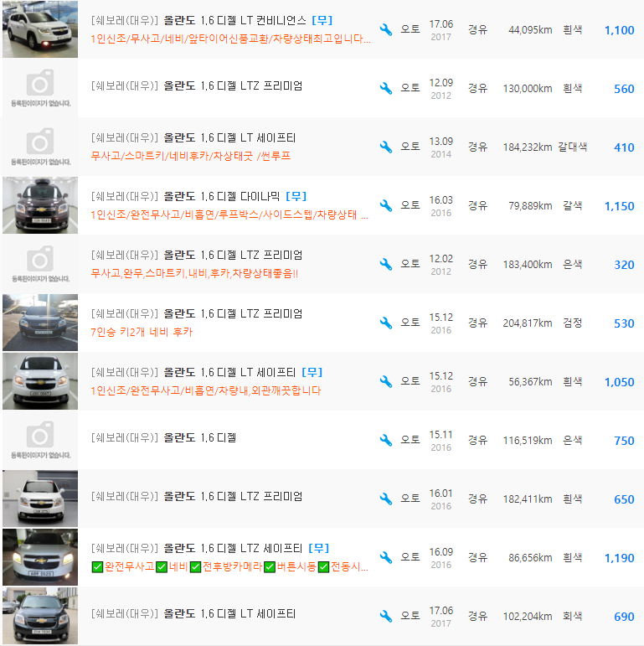The height and width of the screenshot is (646, 644).
Task: Open the white Orlando photo priced 1,100
Action: pyautogui.click(x=40, y=29)
